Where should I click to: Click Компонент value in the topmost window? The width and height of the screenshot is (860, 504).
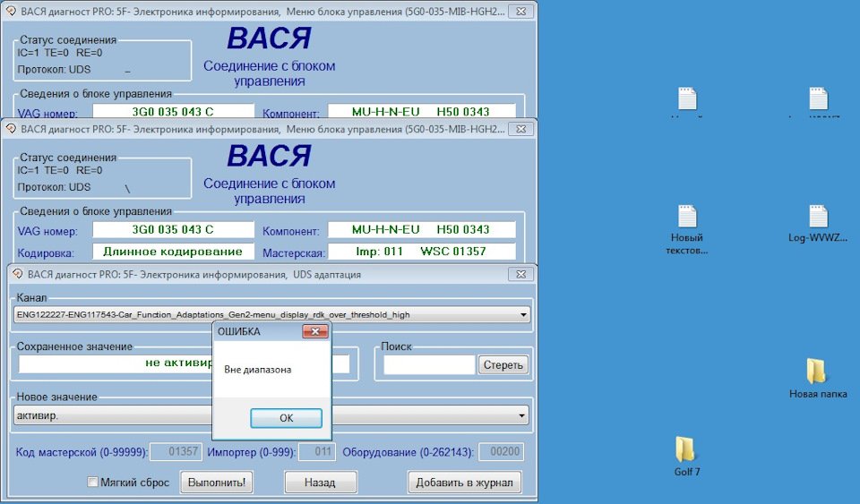[x=421, y=111]
